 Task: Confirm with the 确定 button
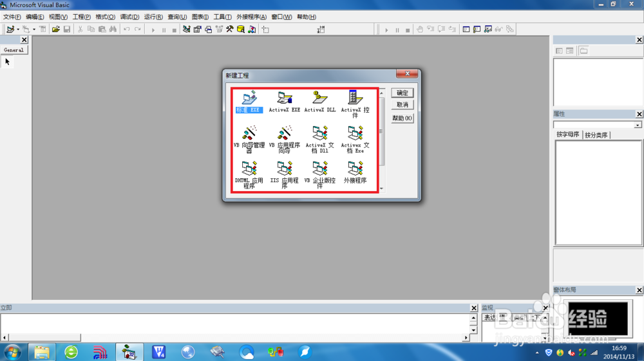(402, 93)
